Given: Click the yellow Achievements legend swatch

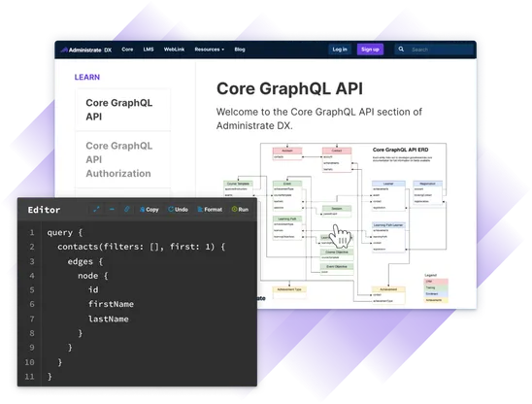Looking at the screenshot, I should point(436,300).
